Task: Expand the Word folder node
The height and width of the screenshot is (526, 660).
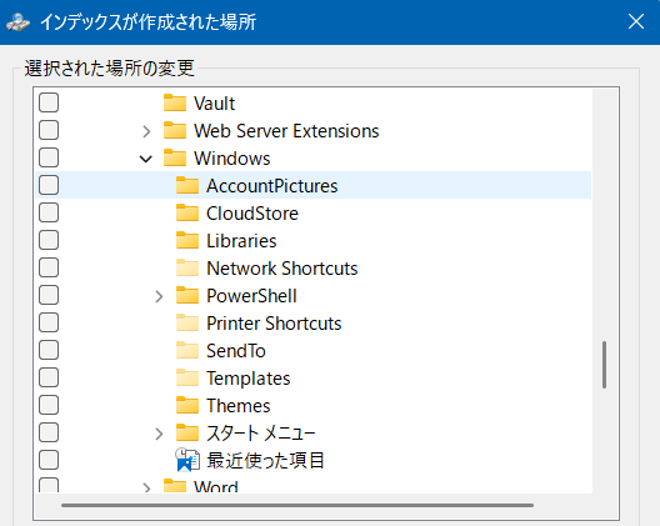Action: tap(146, 487)
